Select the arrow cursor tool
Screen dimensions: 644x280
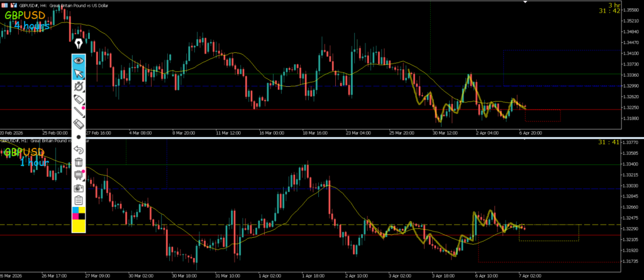[x=79, y=74]
